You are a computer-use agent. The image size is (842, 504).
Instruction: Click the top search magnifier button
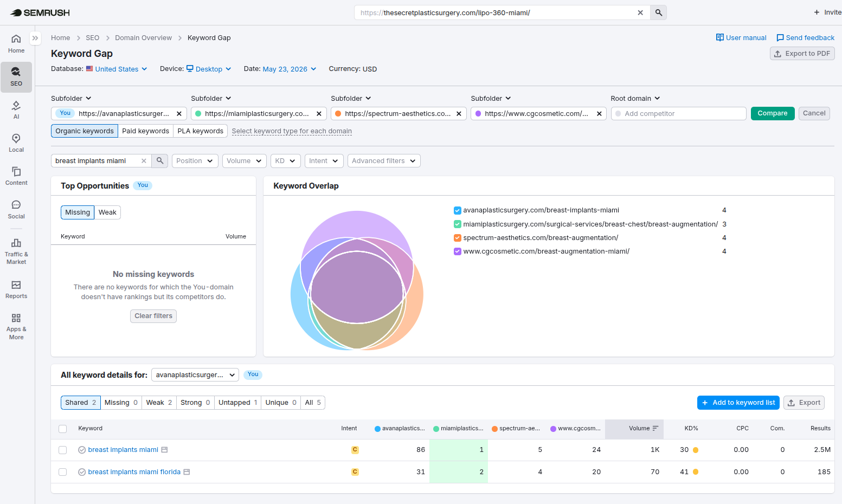[659, 12]
